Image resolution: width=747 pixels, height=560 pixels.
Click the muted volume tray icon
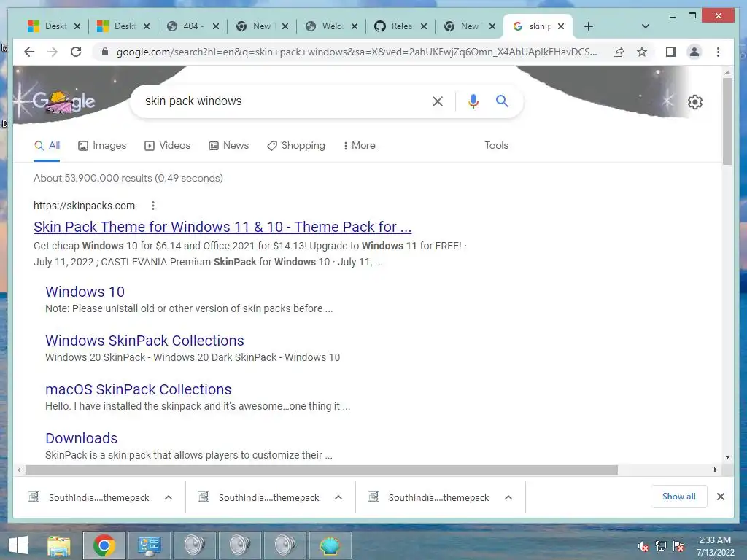643,546
